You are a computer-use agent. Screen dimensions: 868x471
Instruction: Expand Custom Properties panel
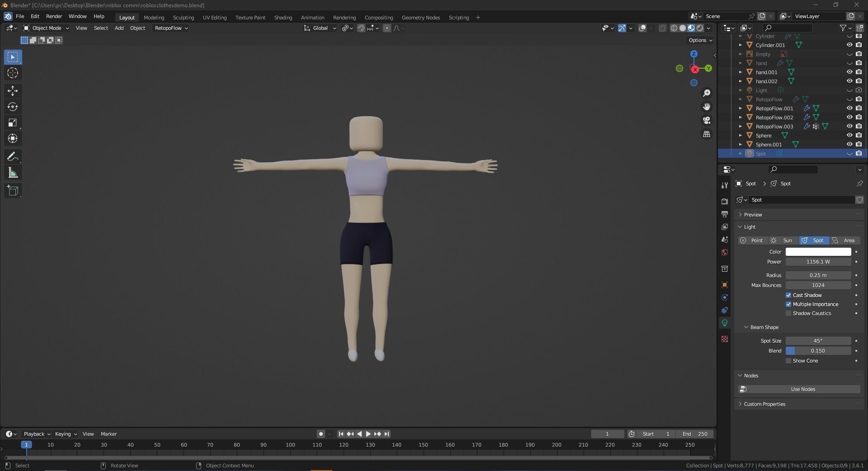click(x=764, y=404)
